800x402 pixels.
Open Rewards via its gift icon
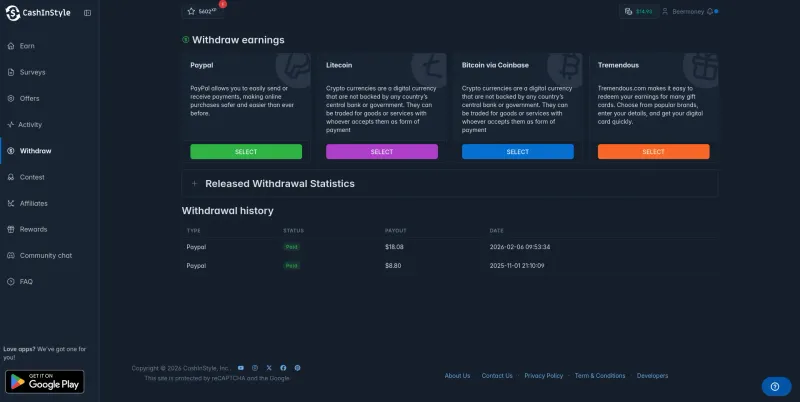(x=11, y=230)
